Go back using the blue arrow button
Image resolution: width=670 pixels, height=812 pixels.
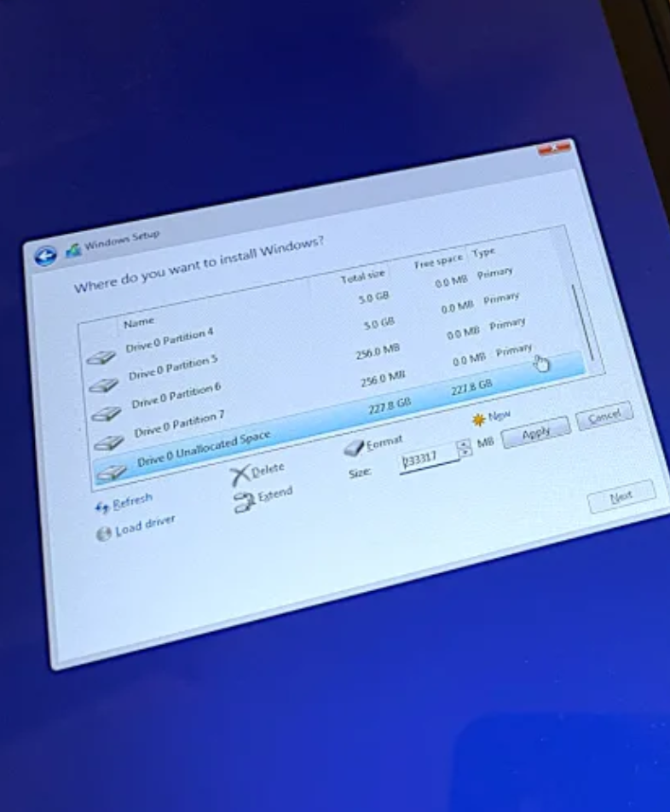point(45,256)
